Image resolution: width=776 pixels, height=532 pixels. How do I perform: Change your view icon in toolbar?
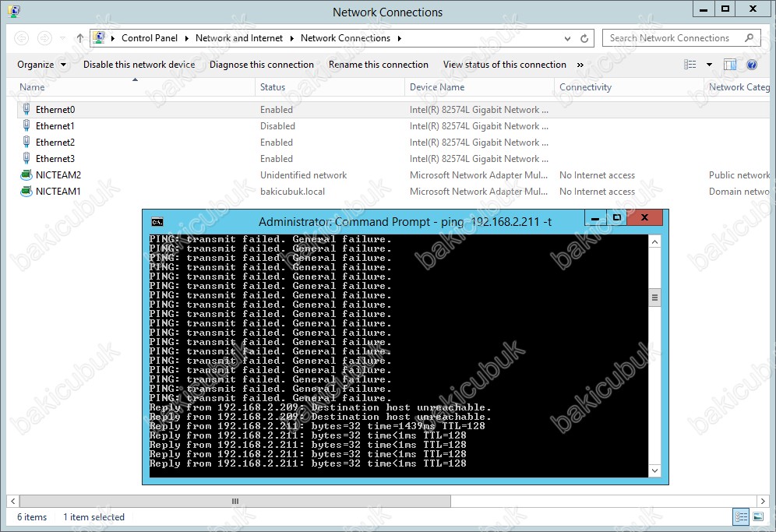point(690,65)
